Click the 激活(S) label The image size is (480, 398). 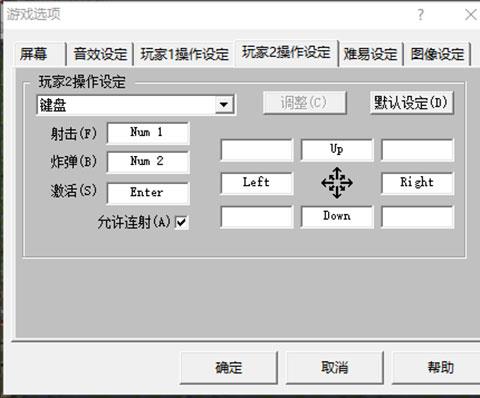(x=74, y=191)
